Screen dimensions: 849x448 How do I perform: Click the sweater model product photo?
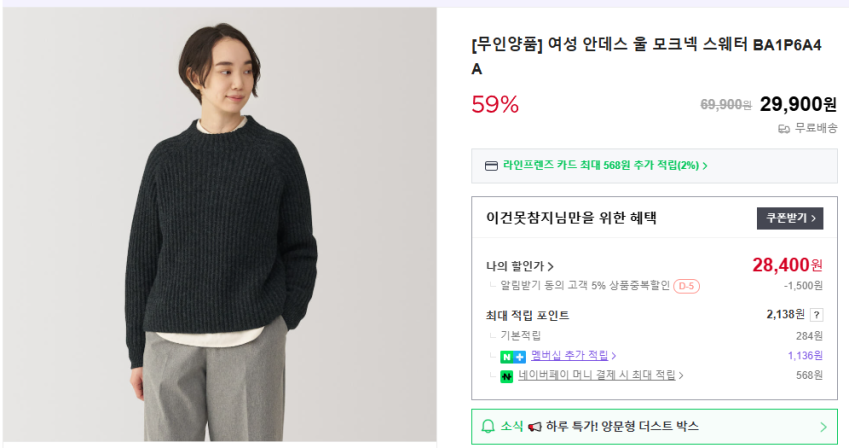[x=221, y=225]
